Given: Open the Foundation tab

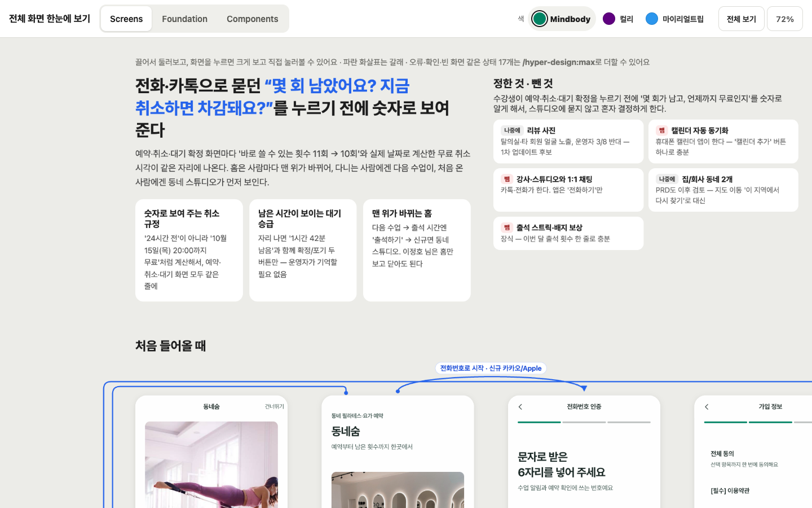Looking at the screenshot, I should pos(184,19).
